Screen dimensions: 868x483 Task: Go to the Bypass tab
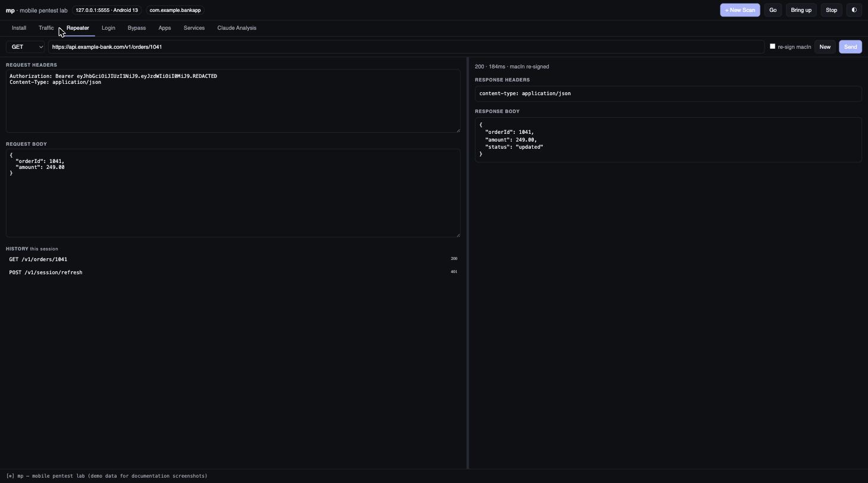[137, 28]
